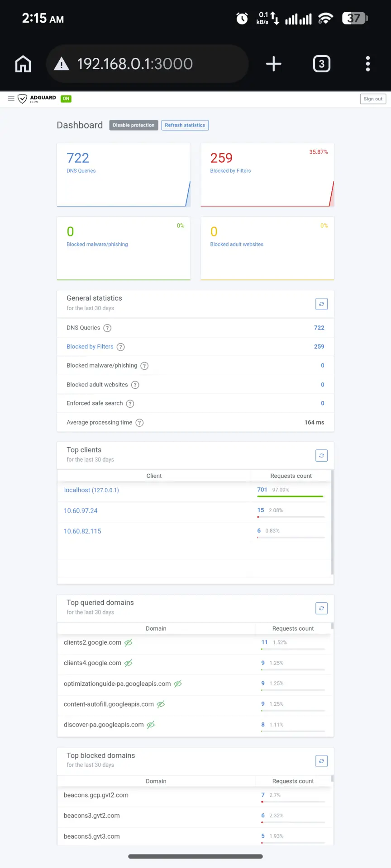The image size is (391, 868).
Task: Open the hamburger menu in AdGuard header
Action: tap(11, 99)
